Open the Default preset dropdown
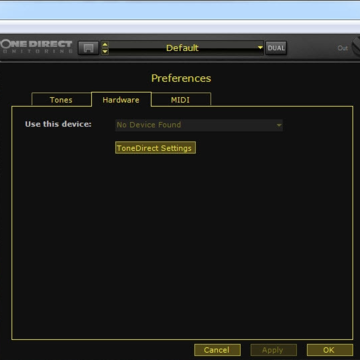360x360 pixels. click(x=186, y=48)
